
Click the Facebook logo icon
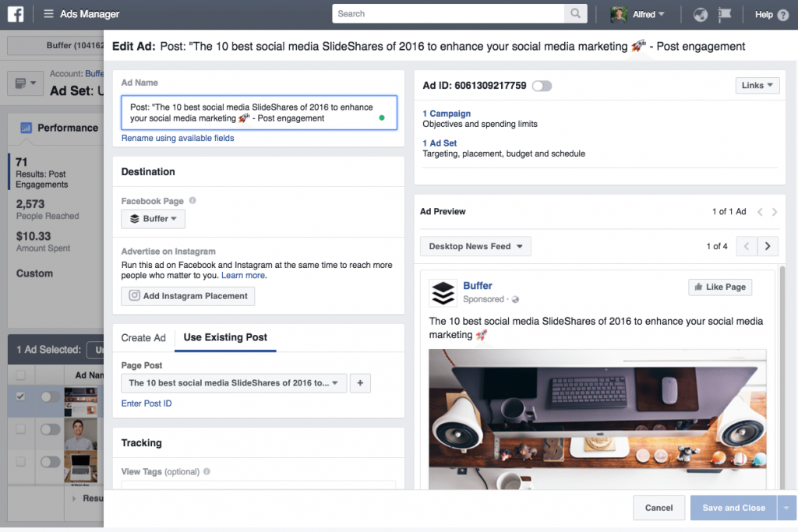[16, 14]
